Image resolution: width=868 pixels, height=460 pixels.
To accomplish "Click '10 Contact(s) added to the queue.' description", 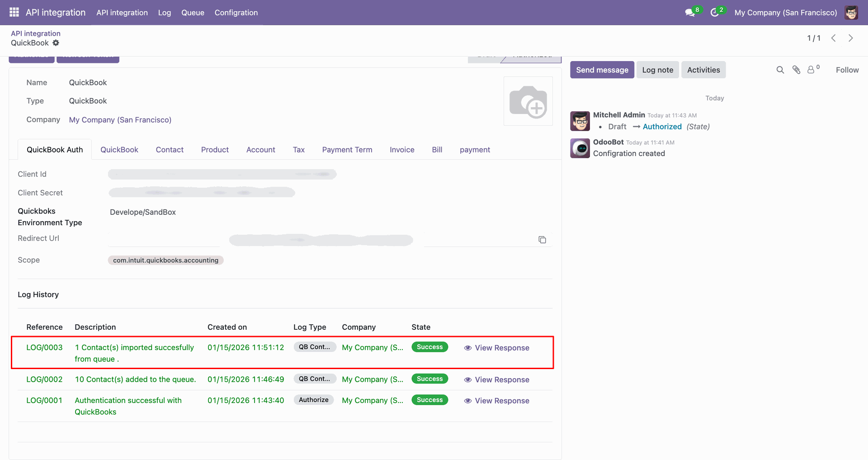I will tap(135, 379).
